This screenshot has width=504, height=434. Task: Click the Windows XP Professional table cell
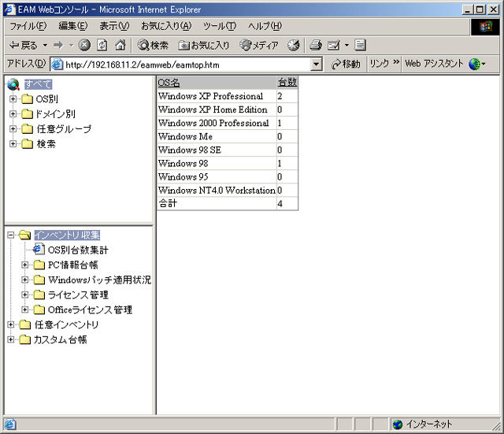tap(217, 96)
